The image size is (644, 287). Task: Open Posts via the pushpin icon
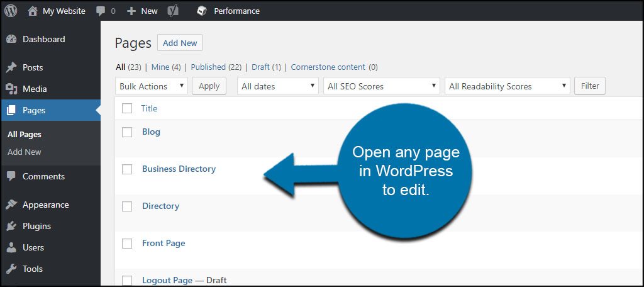(11, 67)
